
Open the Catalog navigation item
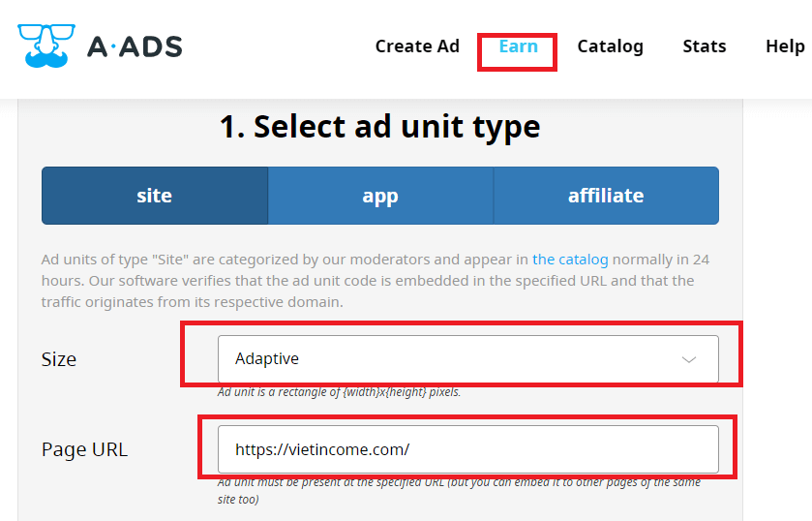coord(610,46)
